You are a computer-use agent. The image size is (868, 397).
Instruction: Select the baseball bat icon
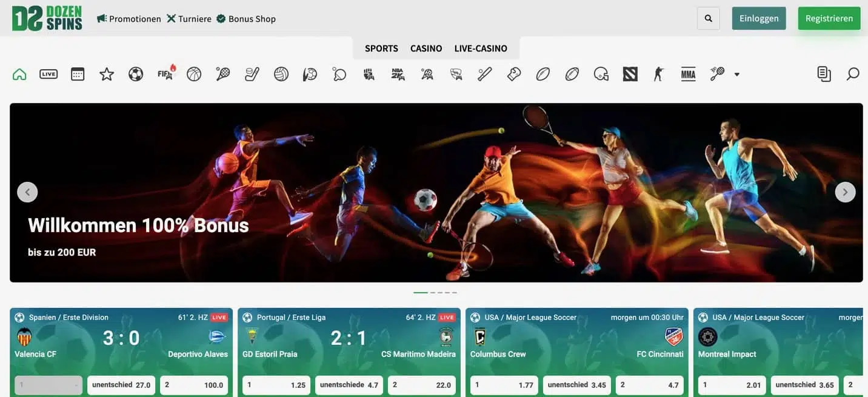click(485, 74)
